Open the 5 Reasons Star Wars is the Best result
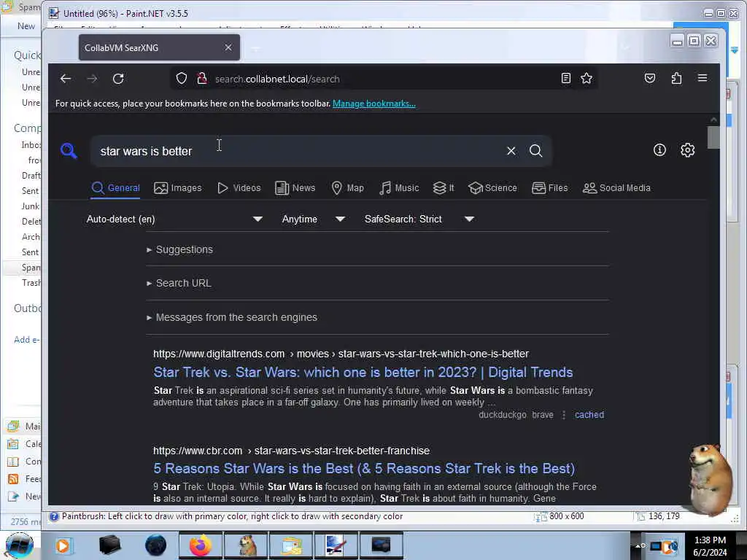Screen dimensions: 747x560 (x=364, y=469)
